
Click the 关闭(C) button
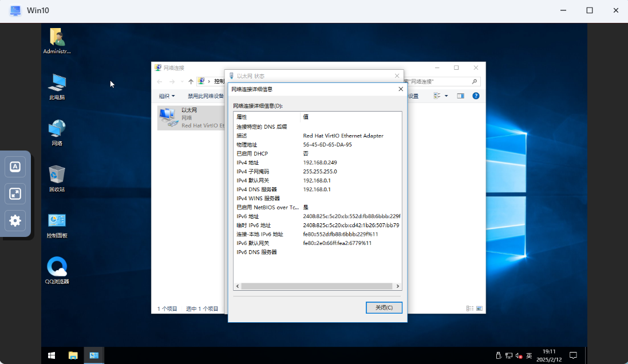384,308
